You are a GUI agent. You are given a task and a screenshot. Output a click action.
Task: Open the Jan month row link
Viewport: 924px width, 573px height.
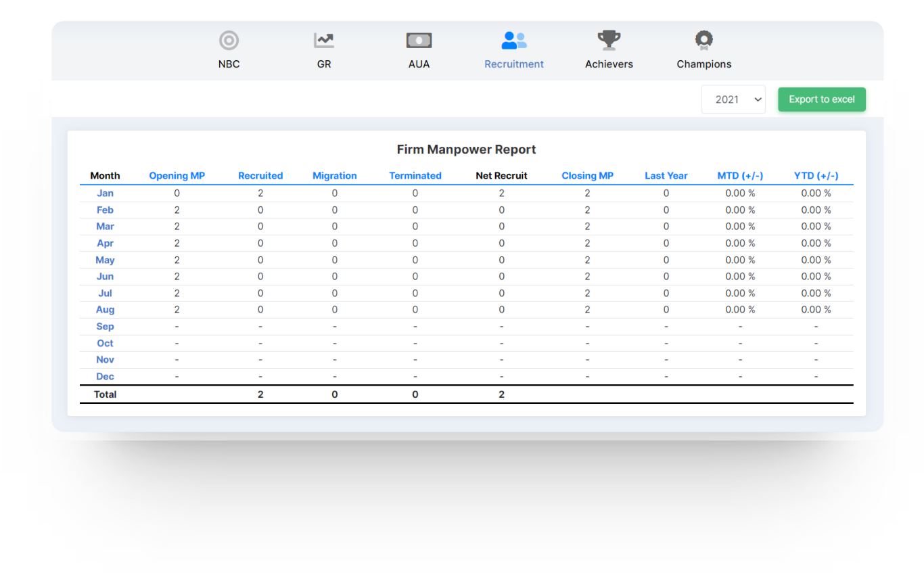(105, 193)
